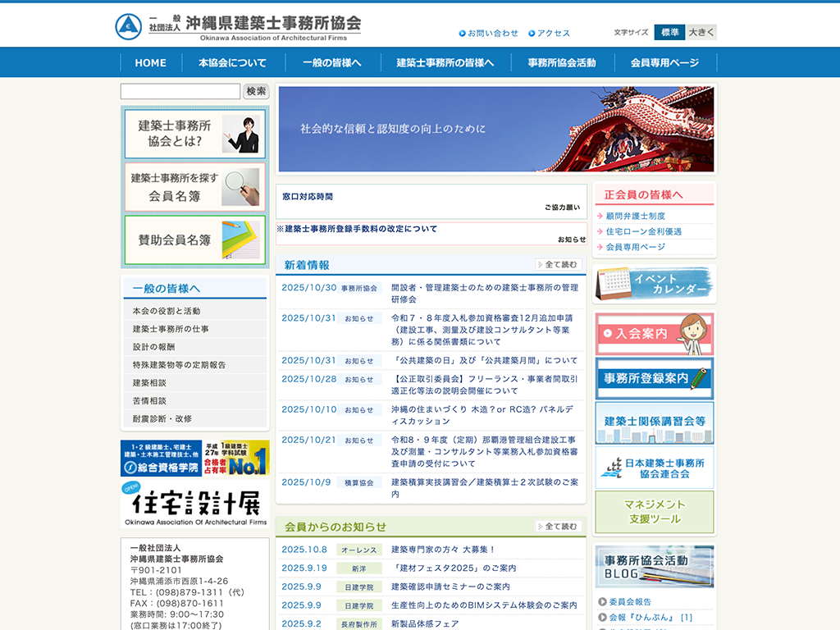Open the 建築士関係講習会等 banner

pyautogui.click(x=654, y=422)
